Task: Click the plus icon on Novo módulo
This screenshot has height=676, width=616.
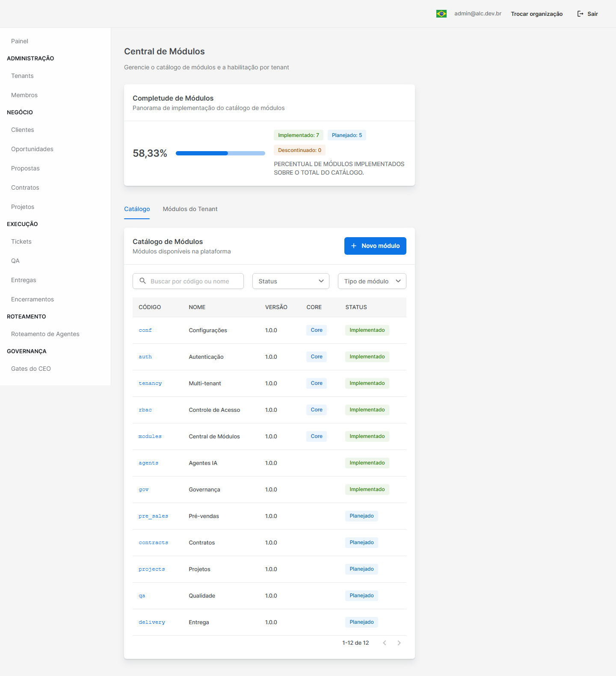Action: [x=354, y=246]
